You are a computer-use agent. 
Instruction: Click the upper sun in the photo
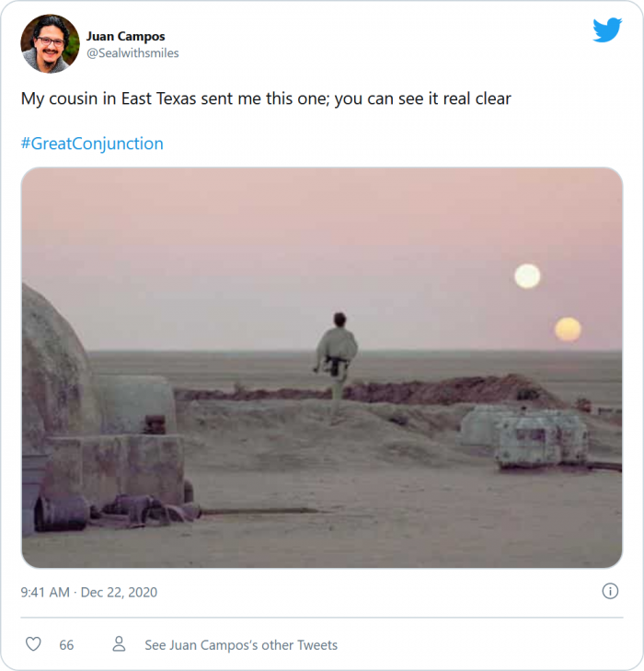click(x=527, y=275)
